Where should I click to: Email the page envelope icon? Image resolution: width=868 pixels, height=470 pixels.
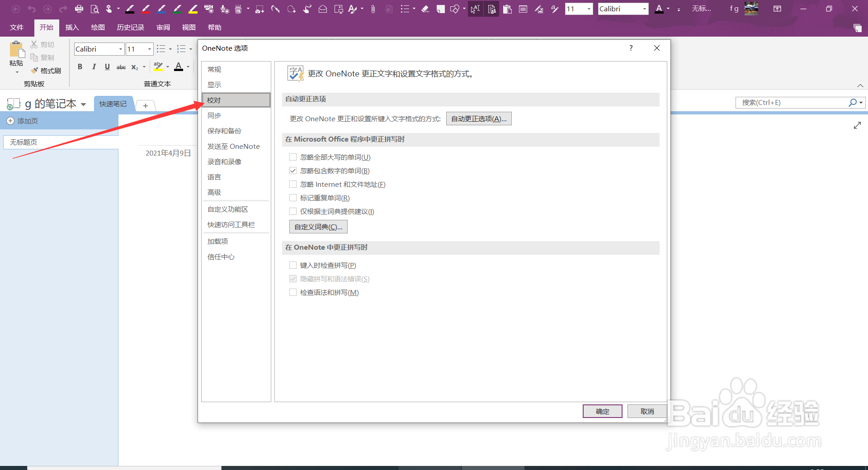323,9
